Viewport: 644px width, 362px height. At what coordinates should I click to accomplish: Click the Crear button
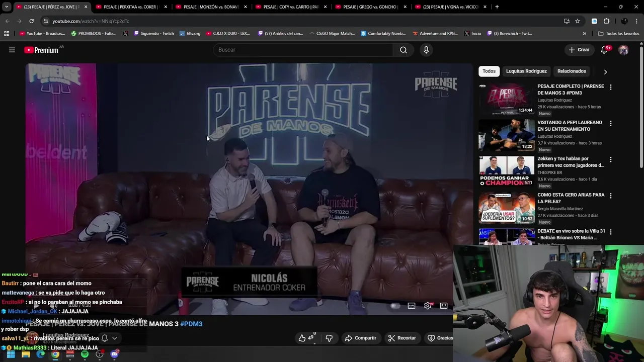coord(579,50)
